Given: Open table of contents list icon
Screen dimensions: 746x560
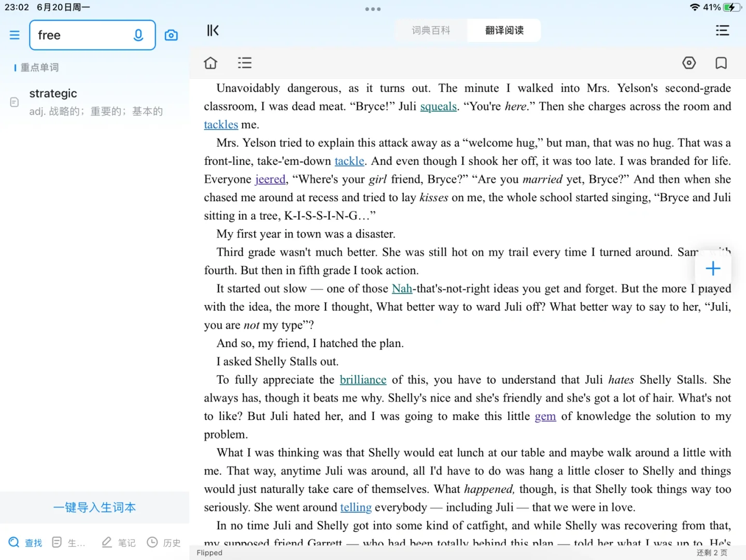Looking at the screenshot, I should [245, 63].
